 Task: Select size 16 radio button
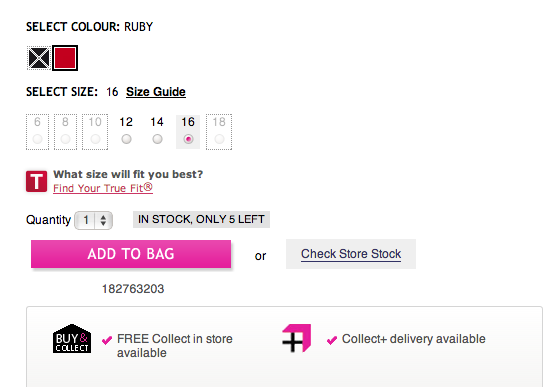[x=188, y=139]
